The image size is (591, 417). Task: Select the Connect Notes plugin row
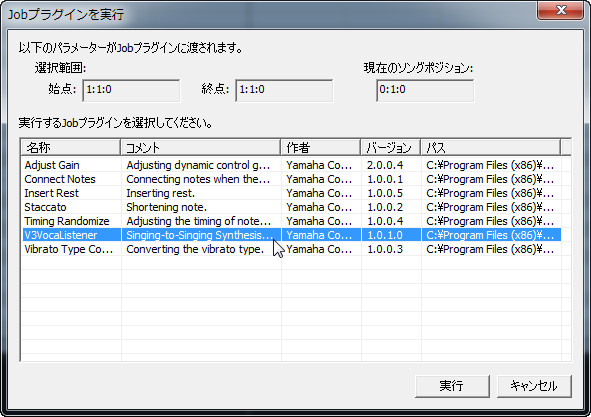(292, 179)
